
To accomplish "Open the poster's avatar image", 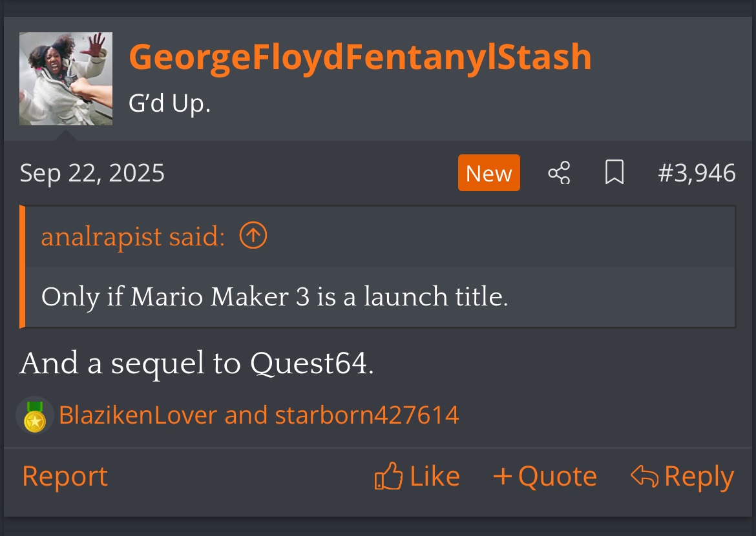I will click(66, 79).
